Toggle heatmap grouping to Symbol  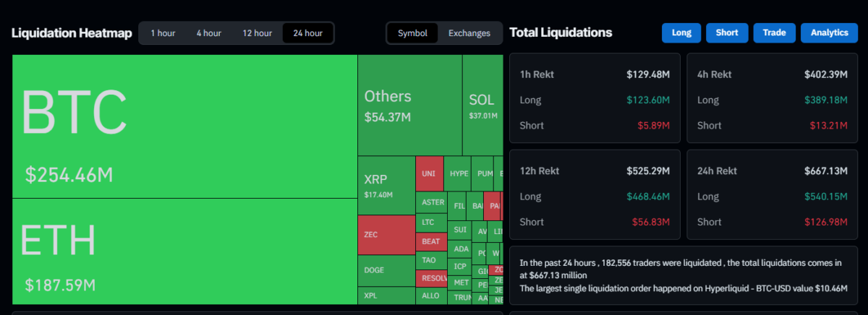(x=412, y=33)
